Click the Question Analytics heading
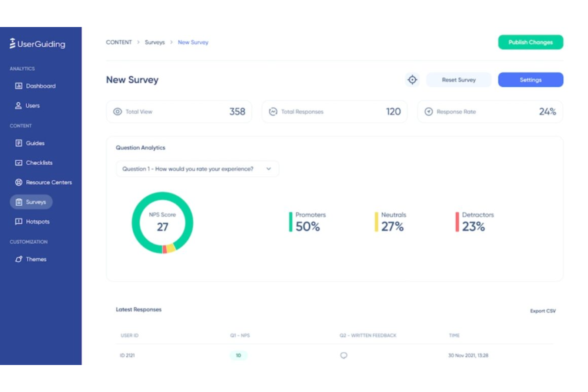The width and height of the screenshot is (588, 392). tap(140, 147)
